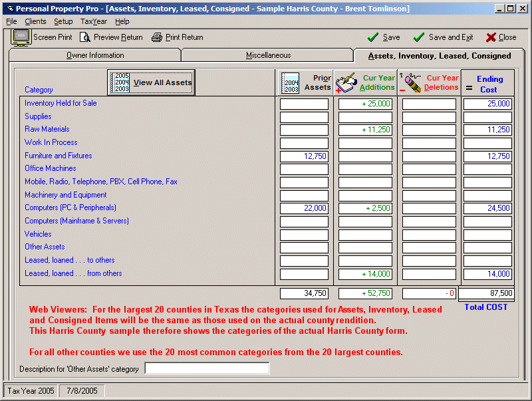Click Inventory ending cost 25,000 field
The image size is (532, 401).
pyautogui.click(x=487, y=104)
